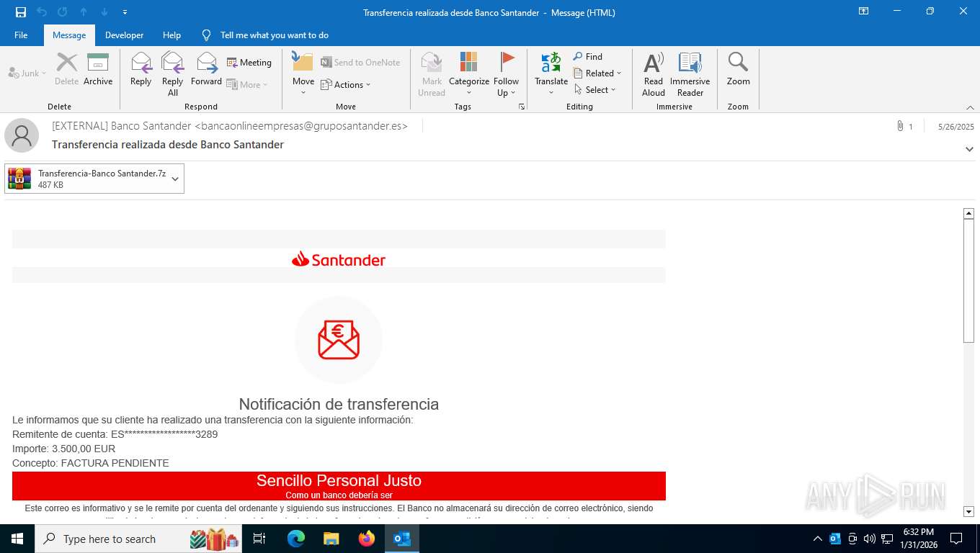
Task: Open the Junk dropdown
Action: tap(27, 73)
